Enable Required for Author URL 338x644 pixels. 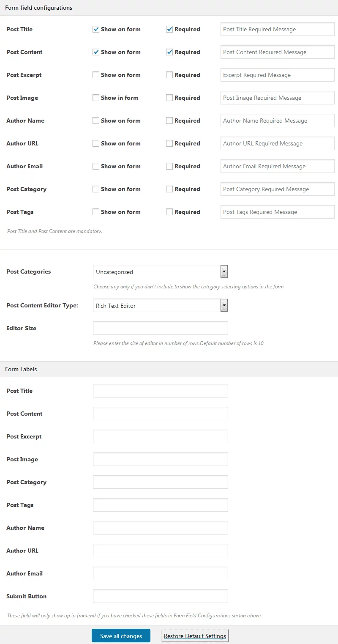pos(169,143)
